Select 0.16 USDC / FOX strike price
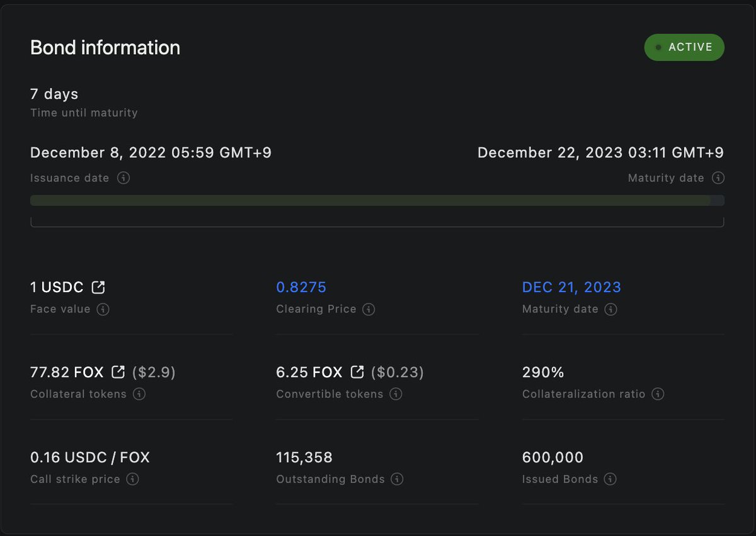This screenshot has height=536, width=756. [90, 457]
